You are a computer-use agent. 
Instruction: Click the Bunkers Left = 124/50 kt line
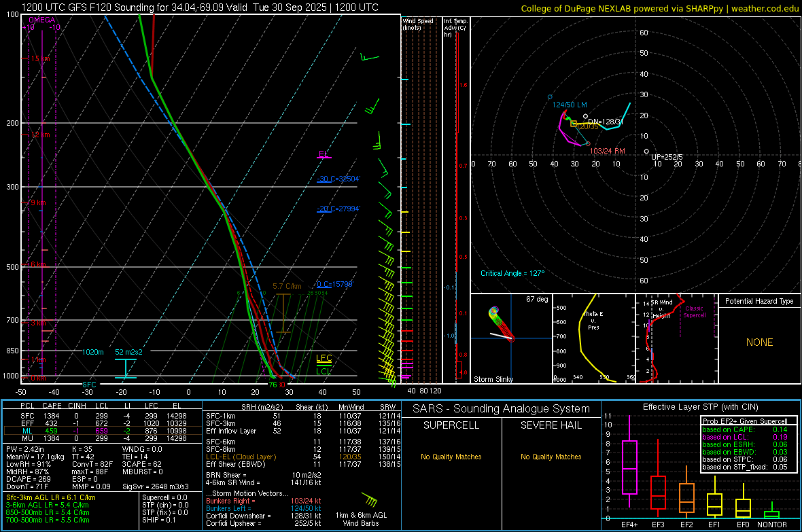tap(264, 508)
